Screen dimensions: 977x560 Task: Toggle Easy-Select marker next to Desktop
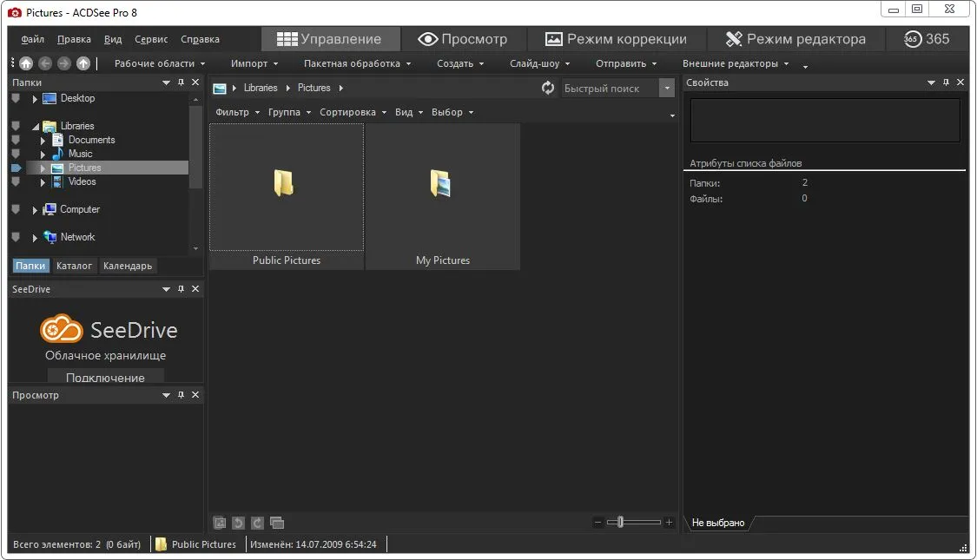(16, 98)
